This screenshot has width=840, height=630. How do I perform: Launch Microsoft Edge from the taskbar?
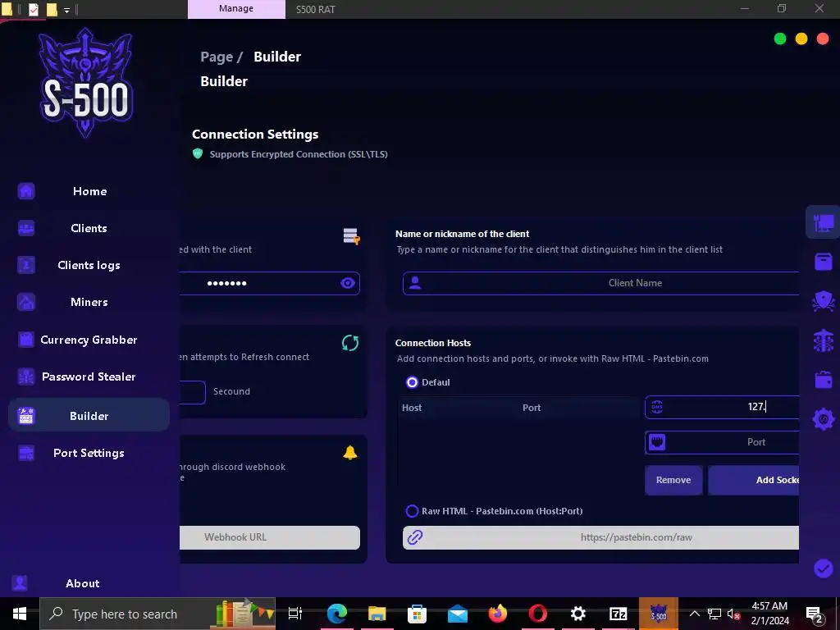tap(337, 614)
